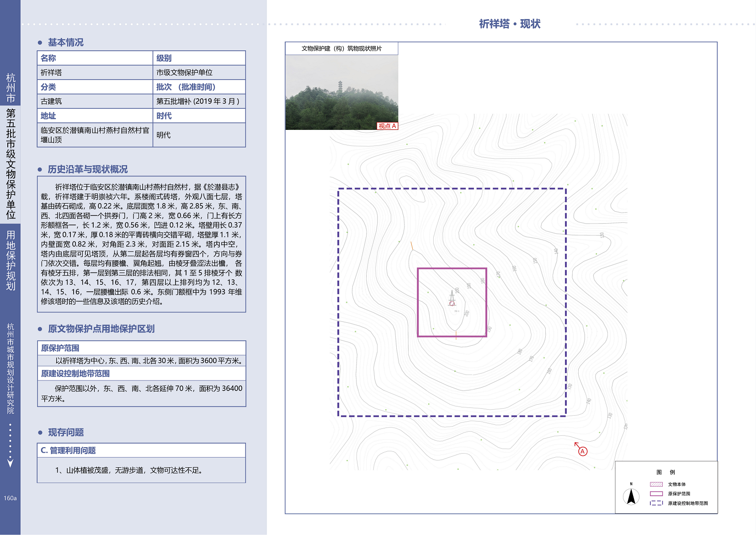The height and width of the screenshot is (535, 756).
Task: Click the 原建设控制地带范围 legend label
Action: pyautogui.click(x=688, y=503)
